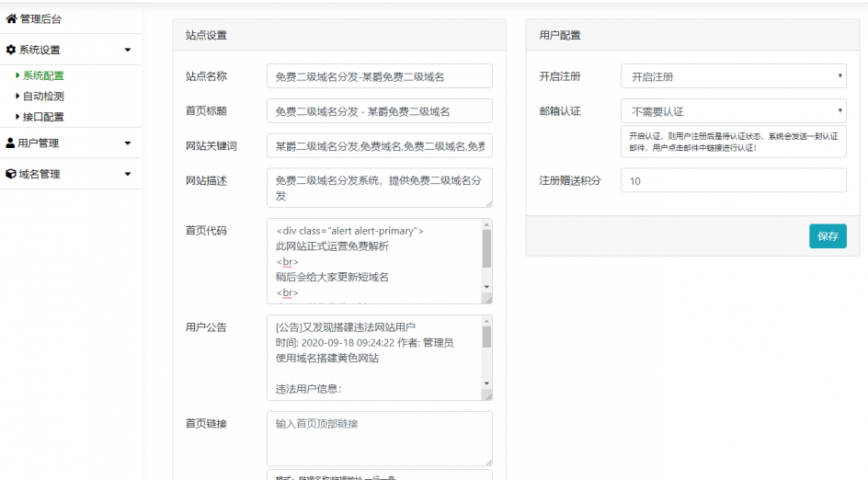Viewport: 868px width, 480px height.
Task: Expand the 用户管理 caret arrow
Action: (128, 143)
